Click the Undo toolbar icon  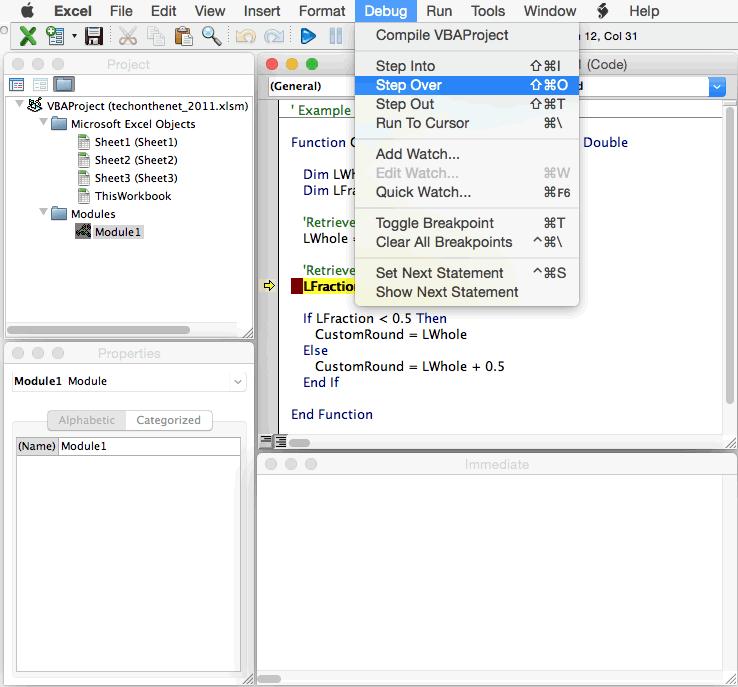pos(246,36)
